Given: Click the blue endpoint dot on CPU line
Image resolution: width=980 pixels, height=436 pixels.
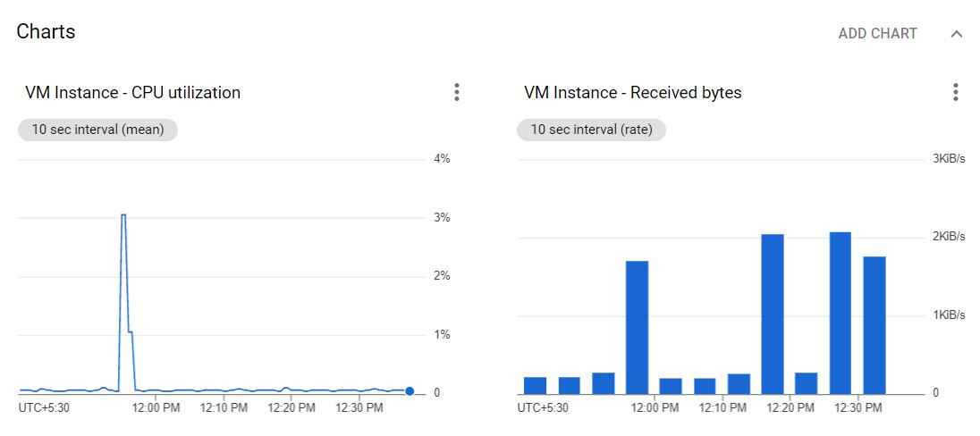Looking at the screenshot, I should click(x=410, y=390).
